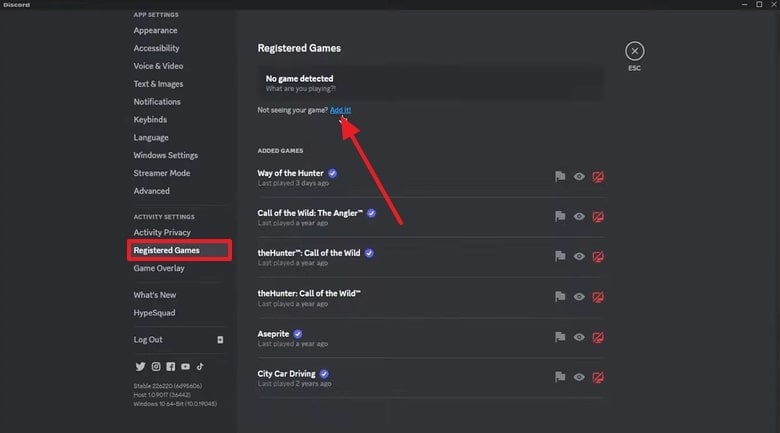Toggle overlay for Call of the Wild: The Angler
The height and width of the screenshot is (433, 780).
click(598, 216)
